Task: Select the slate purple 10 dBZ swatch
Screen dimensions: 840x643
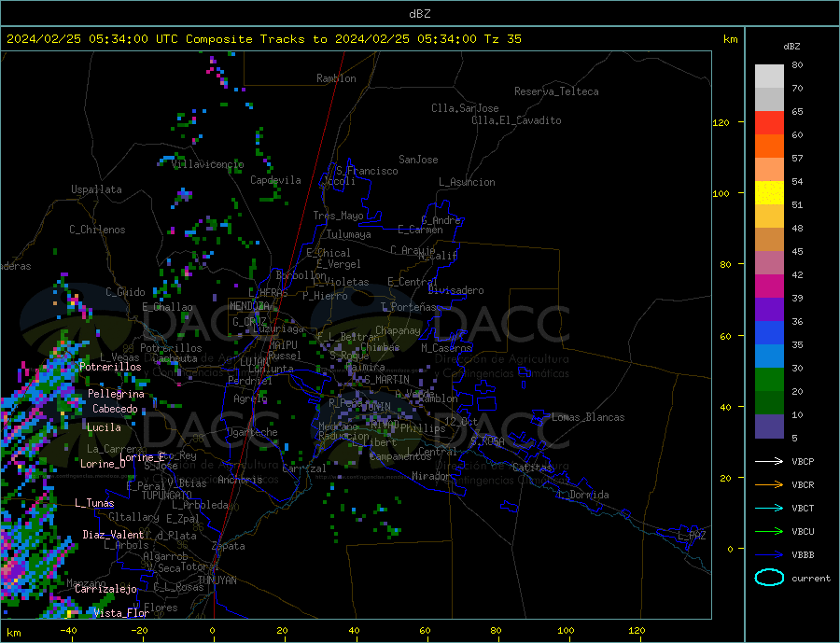Action: 769,426
